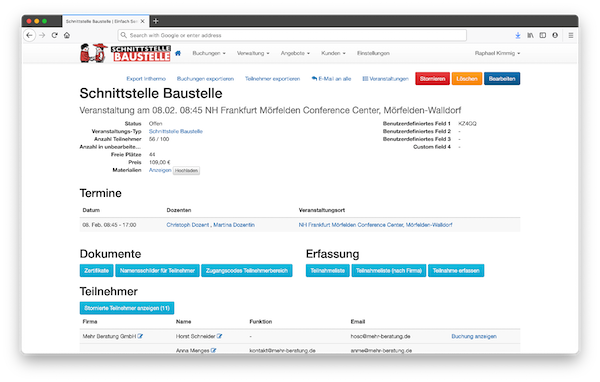Open venue NH Frankfurt Mörfelden link
This screenshot has width=600, height=382.
pyautogui.click(x=375, y=225)
